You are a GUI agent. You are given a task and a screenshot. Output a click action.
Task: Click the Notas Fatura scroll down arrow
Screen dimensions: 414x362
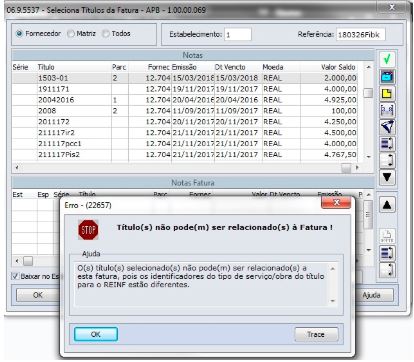[368, 250]
